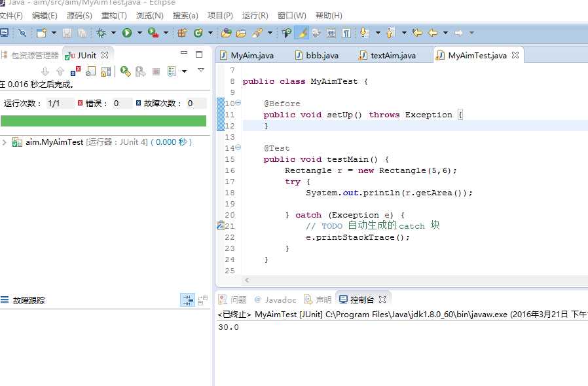Toggle Show Failures Only in JUnit view
Image resolution: width=588 pixels, height=386 pixels.
75,71
